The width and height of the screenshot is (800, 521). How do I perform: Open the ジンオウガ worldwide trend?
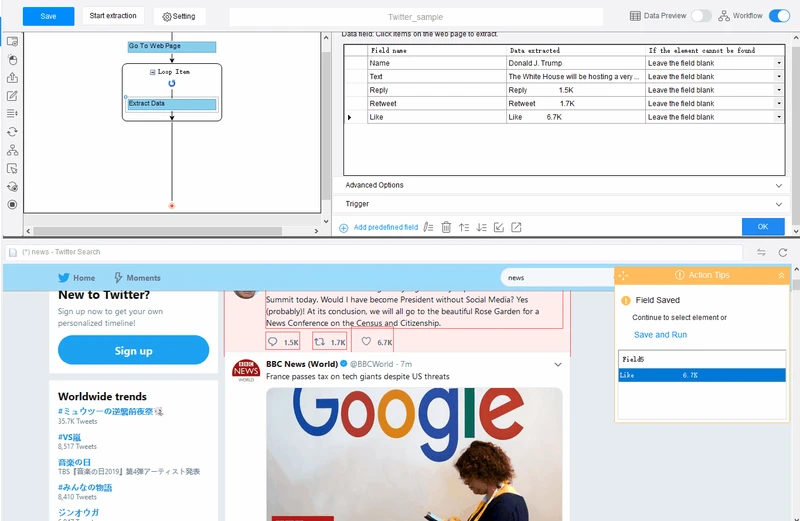tap(78, 512)
